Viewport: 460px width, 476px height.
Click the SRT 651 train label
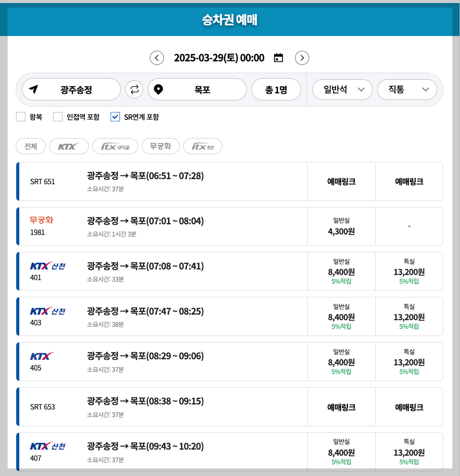coord(43,182)
